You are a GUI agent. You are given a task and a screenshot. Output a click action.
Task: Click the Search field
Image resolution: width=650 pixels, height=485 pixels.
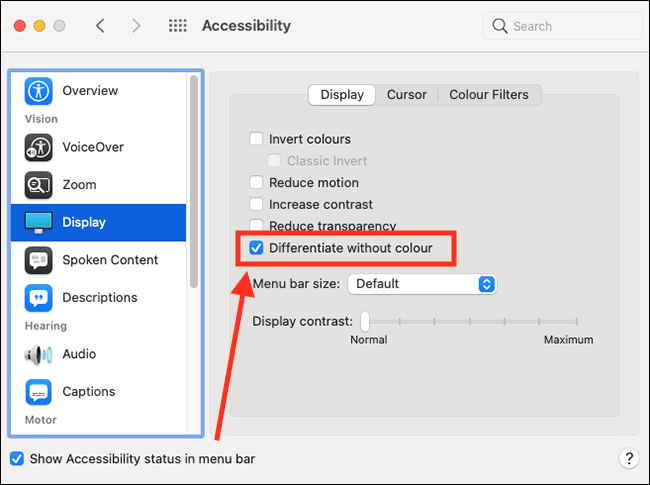[562, 26]
